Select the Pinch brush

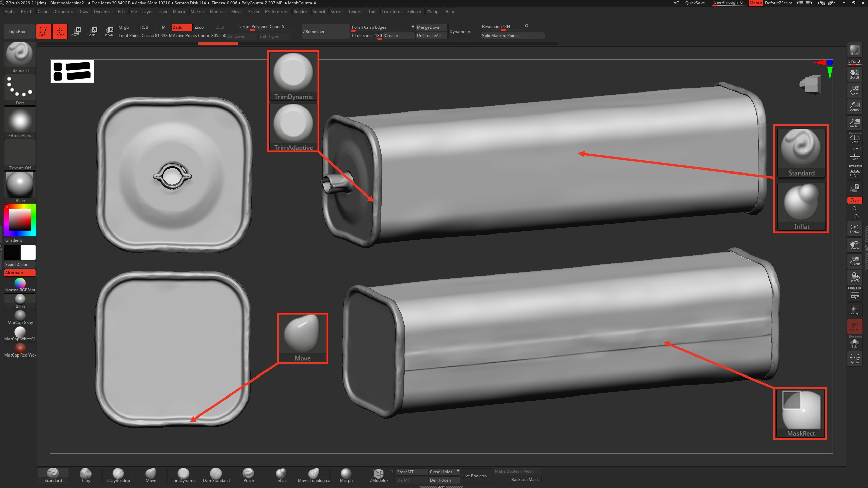coord(249,475)
